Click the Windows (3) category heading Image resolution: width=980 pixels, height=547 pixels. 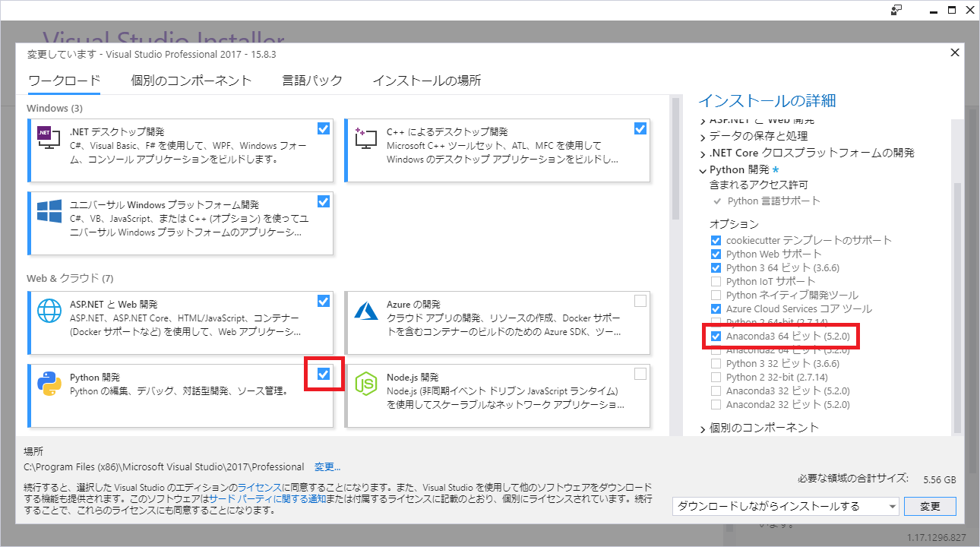pyautogui.click(x=55, y=108)
